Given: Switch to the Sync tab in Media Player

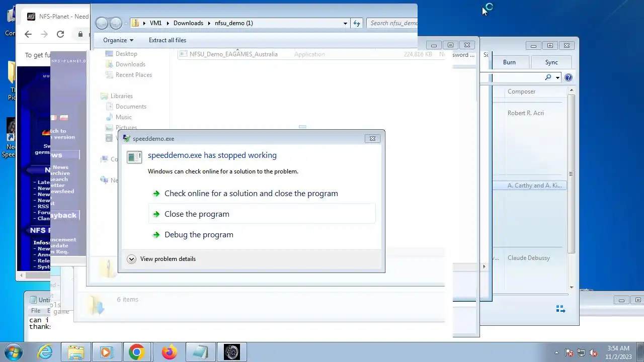Looking at the screenshot, I should [x=551, y=62].
